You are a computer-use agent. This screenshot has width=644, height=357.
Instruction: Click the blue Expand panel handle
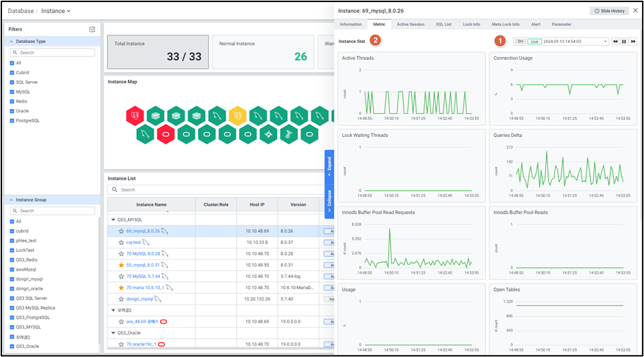pyautogui.click(x=329, y=167)
